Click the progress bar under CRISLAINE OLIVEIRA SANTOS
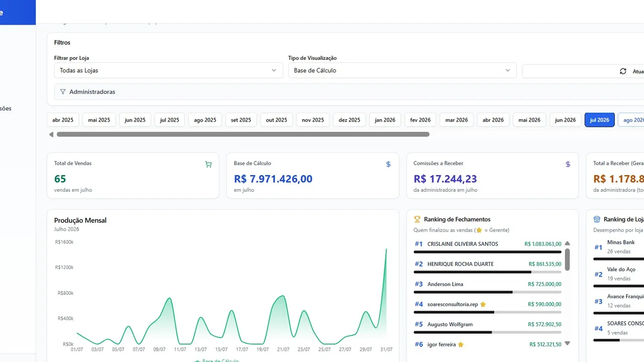The image size is (644, 362). (x=488, y=252)
